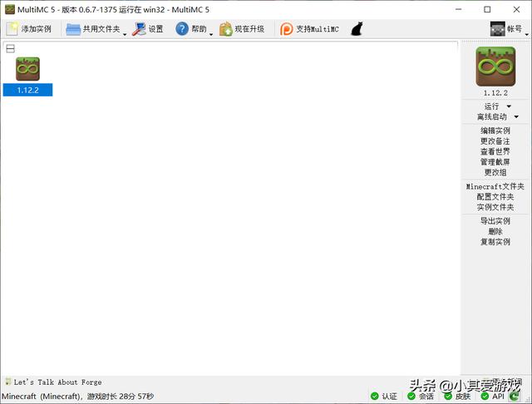
Task: Click the 现在升级 (Update Now) icon
Action: tap(225, 29)
